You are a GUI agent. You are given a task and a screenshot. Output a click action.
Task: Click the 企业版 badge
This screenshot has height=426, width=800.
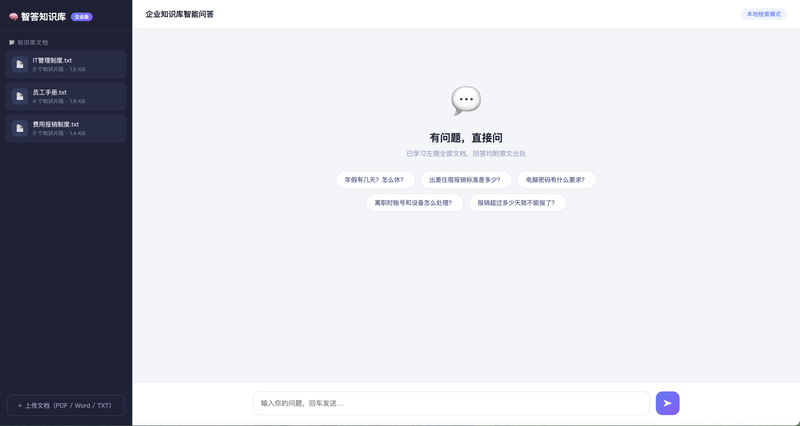tap(82, 17)
